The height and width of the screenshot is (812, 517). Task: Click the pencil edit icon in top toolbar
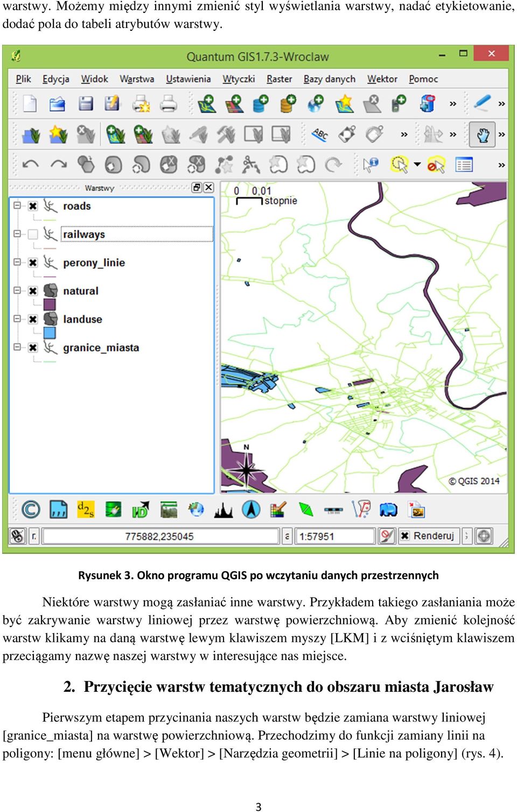point(482,103)
